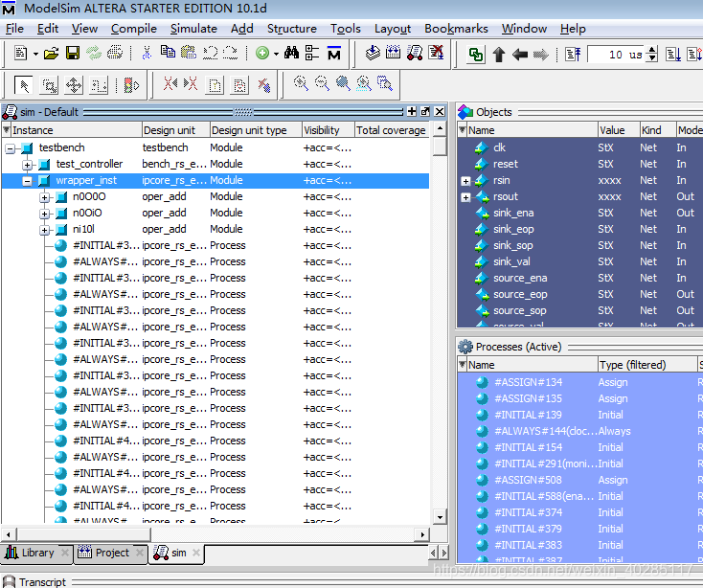Click the black up arrow icon
703x588 pixels.
(x=499, y=55)
